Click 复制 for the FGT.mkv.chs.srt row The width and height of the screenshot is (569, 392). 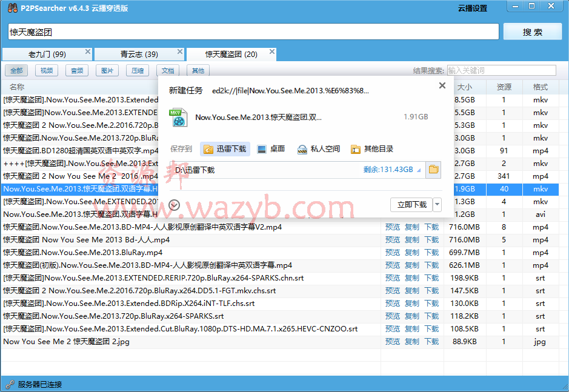pyautogui.click(x=412, y=291)
